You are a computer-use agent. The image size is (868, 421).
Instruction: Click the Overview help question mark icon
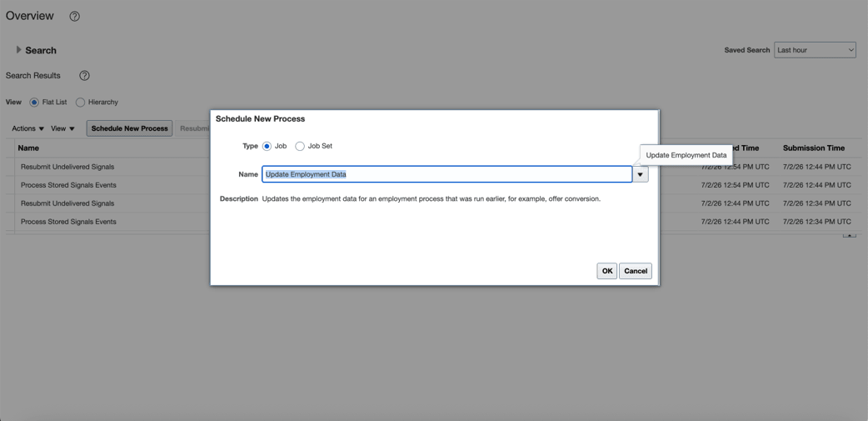(x=75, y=17)
